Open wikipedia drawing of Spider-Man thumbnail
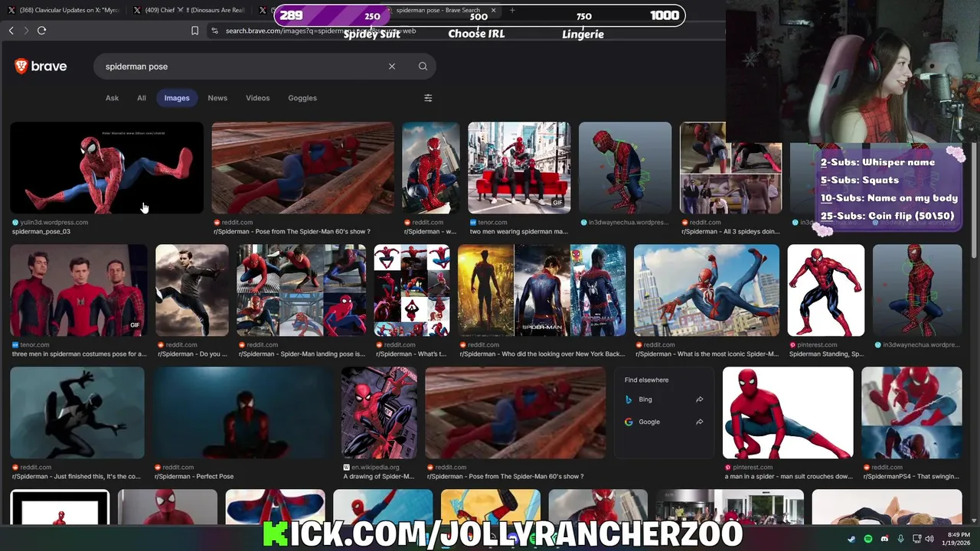The width and height of the screenshot is (980, 551). pos(380,412)
